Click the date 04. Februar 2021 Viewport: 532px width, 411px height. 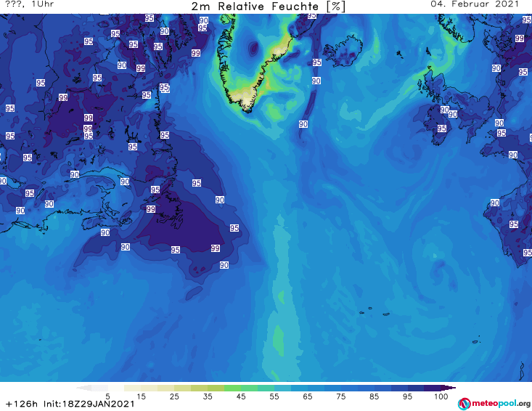click(x=475, y=4)
